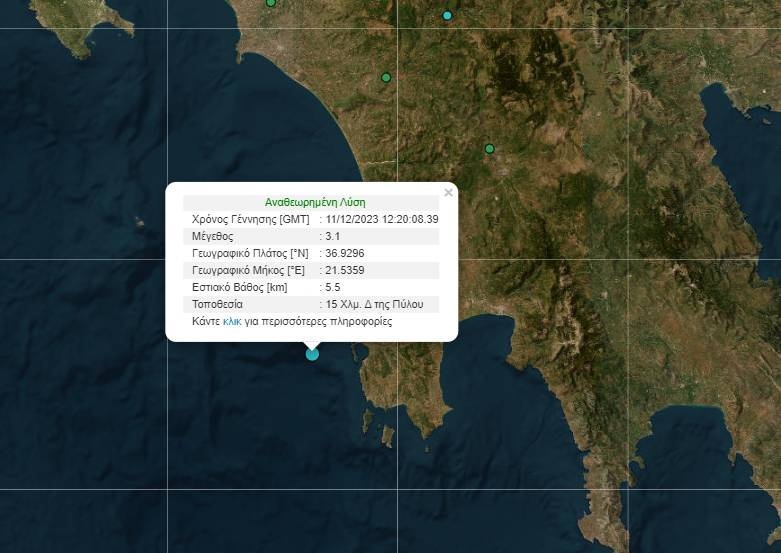Click the location text '15 Χλμ. Δ της Πύλου'
The image size is (781, 553).
(x=375, y=304)
